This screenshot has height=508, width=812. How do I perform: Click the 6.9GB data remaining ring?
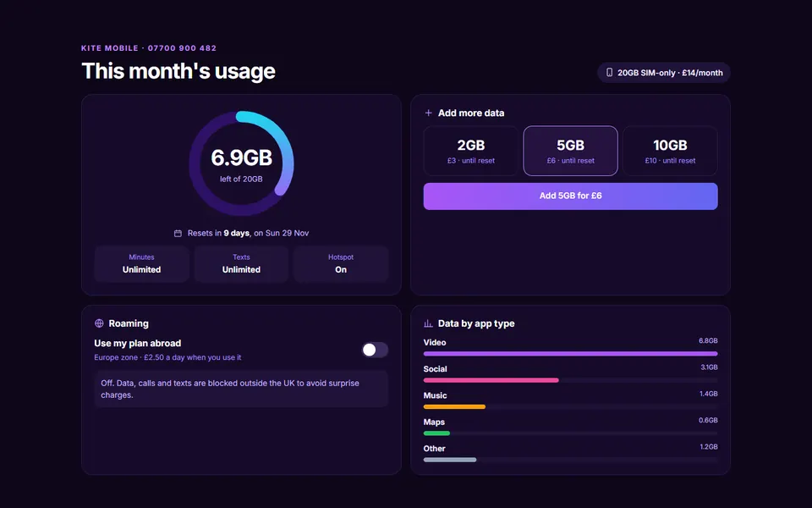coord(241,163)
